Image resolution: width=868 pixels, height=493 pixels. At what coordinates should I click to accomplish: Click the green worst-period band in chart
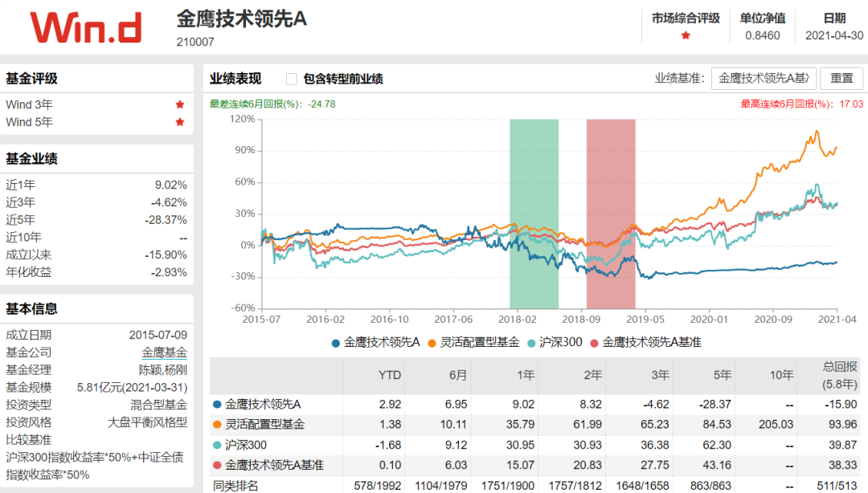click(534, 214)
